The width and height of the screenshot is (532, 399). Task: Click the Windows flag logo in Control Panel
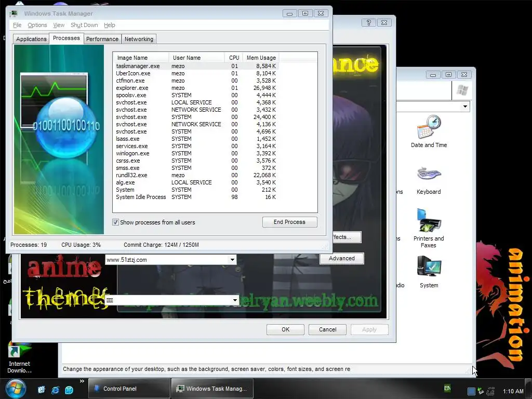pos(462,90)
